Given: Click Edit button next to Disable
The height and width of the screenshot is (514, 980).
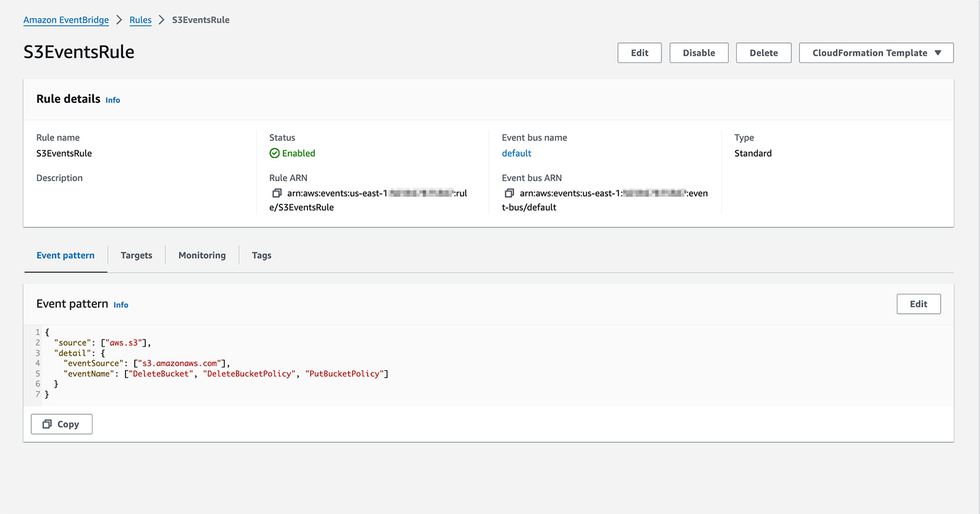Looking at the screenshot, I should pyautogui.click(x=639, y=53).
